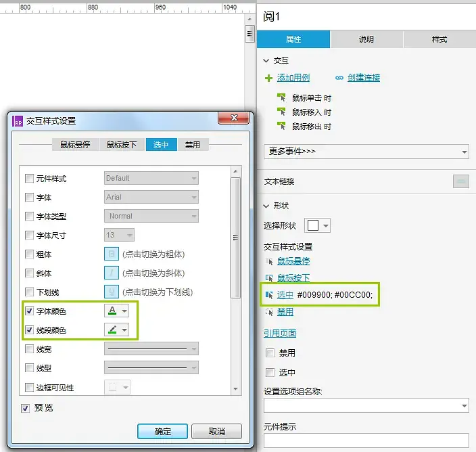Open the 样式 panel tab
The height and width of the screenshot is (452, 476).
[439, 39]
